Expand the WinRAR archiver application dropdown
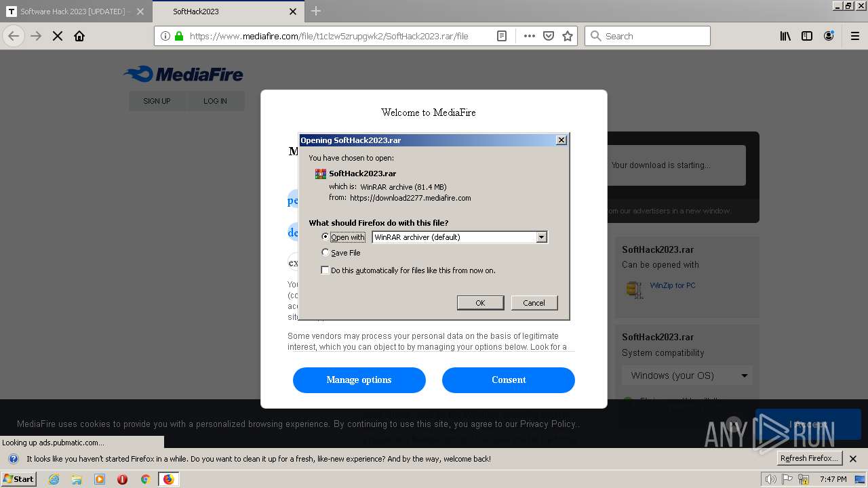Viewport: 868px width, 488px height. pos(541,237)
